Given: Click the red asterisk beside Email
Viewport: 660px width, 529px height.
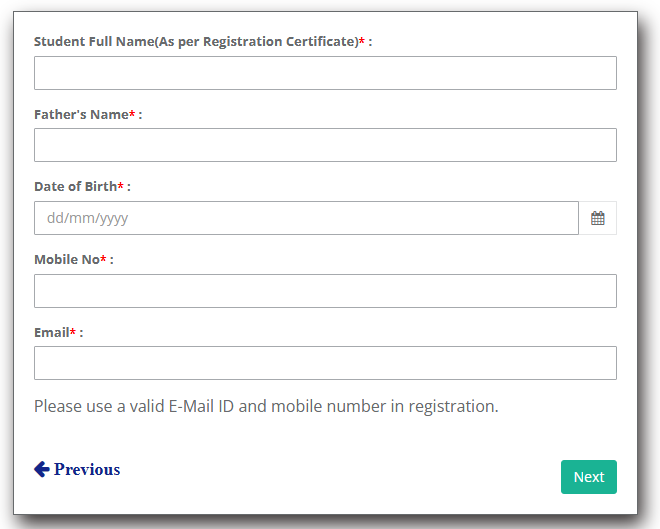Looking at the screenshot, I should (x=73, y=332).
